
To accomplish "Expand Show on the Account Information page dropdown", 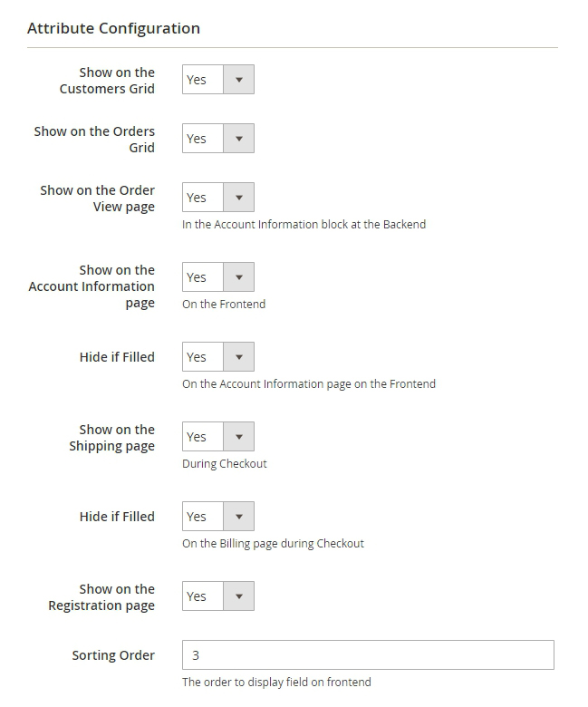I will point(218,277).
